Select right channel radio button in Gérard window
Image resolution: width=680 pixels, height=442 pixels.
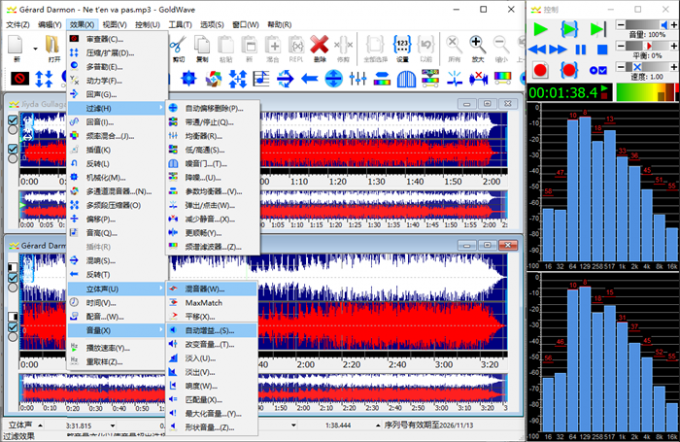coord(13,337)
